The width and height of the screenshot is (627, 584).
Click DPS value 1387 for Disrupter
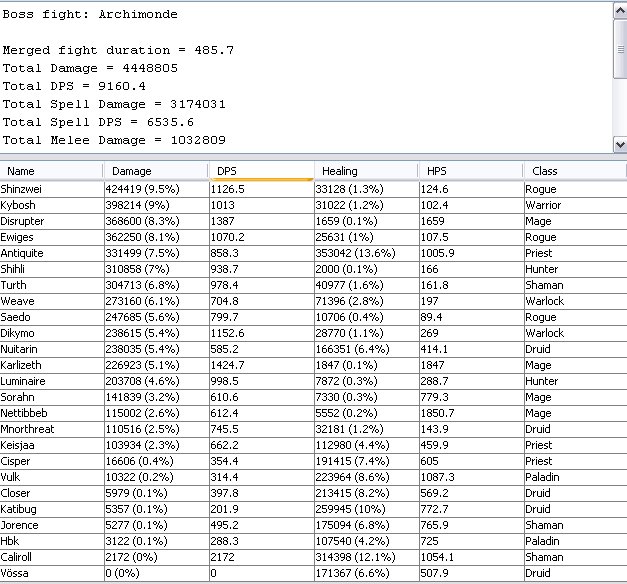point(222,221)
